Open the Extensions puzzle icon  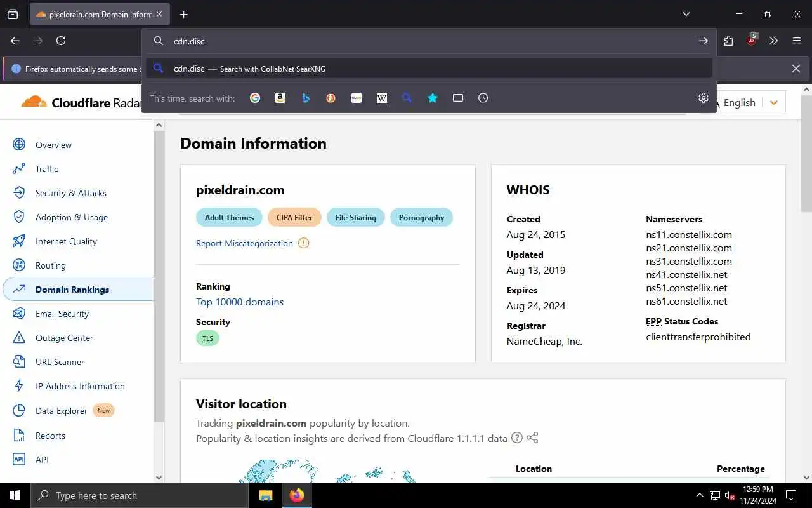pos(728,41)
